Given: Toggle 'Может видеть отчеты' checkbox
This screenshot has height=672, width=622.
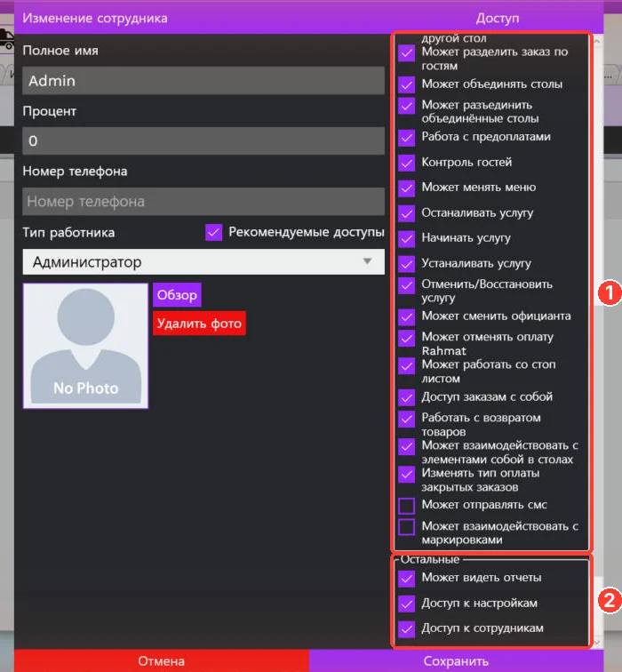Looking at the screenshot, I should click(406, 579).
